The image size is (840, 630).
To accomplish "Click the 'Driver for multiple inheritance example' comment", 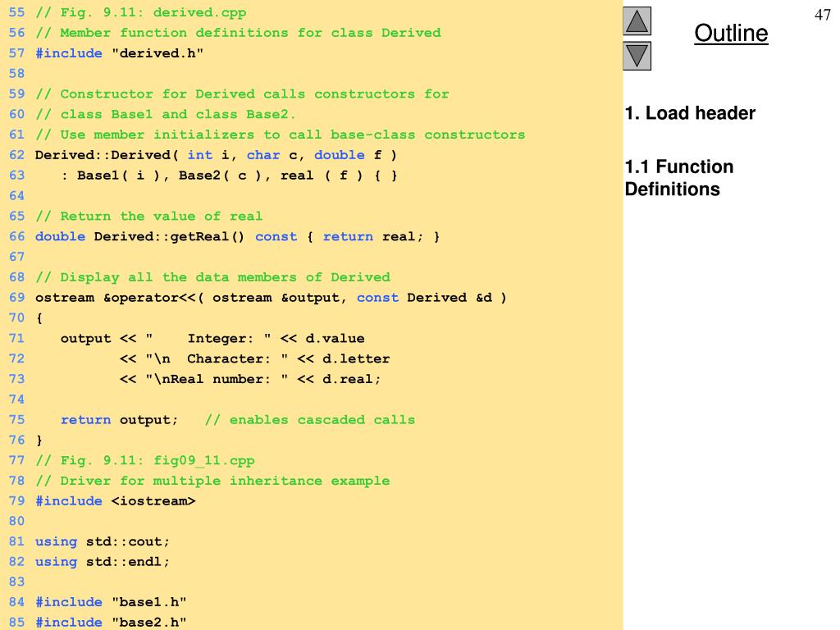I will click(x=212, y=481).
